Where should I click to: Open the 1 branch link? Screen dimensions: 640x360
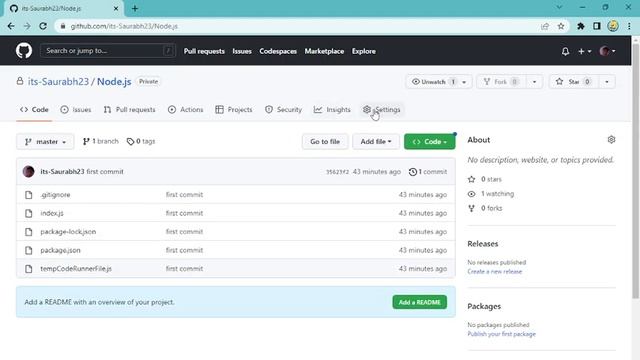(100, 141)
